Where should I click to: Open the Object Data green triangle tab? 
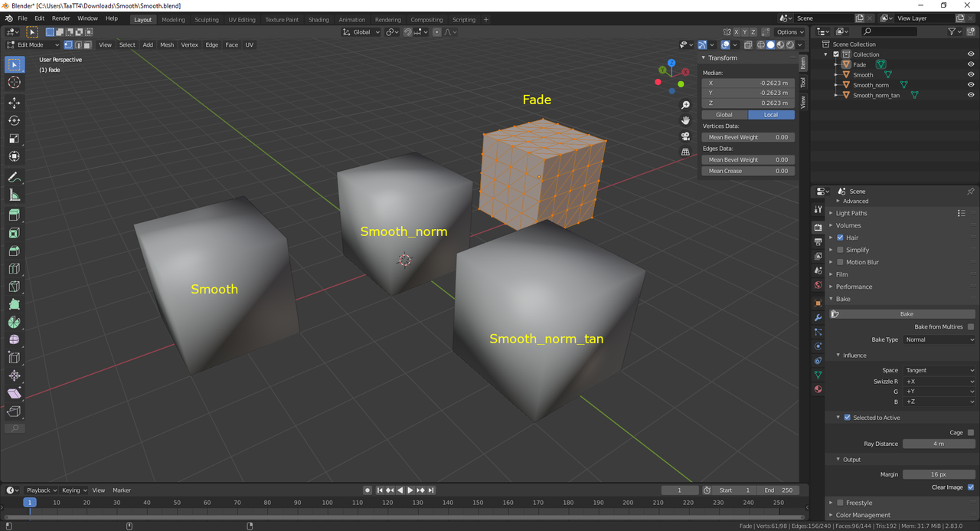[818, 375]
